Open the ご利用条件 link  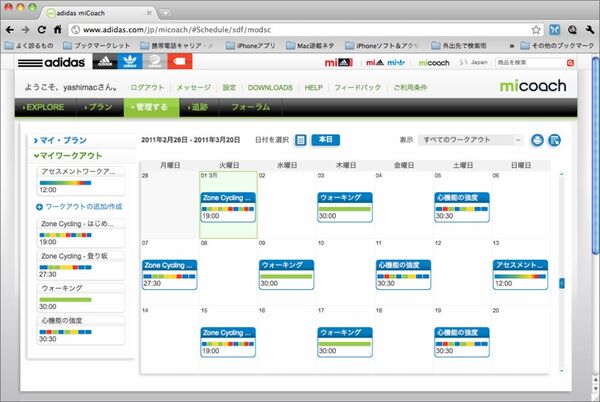[x=410, y=88]
